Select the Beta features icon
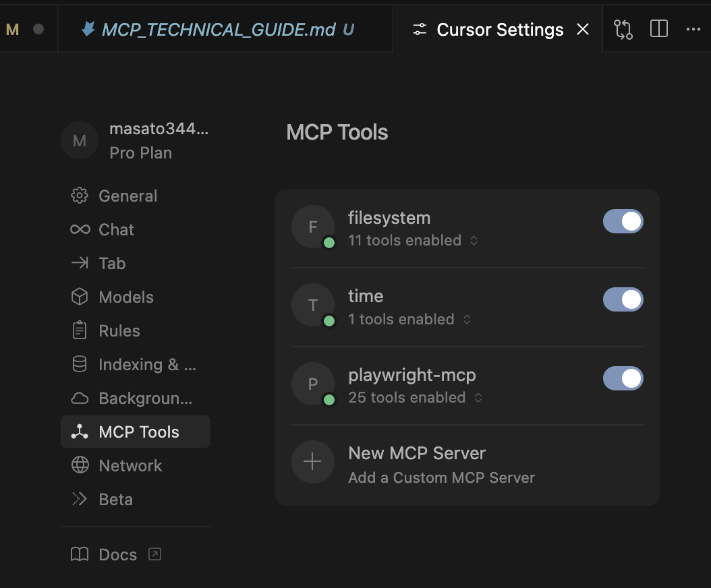The image size is (711, 588). point(79,499)
